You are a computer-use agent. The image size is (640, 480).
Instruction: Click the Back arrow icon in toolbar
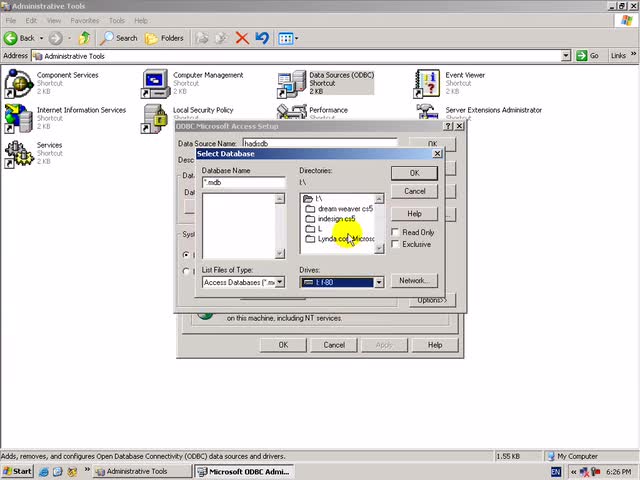(11, 38)
